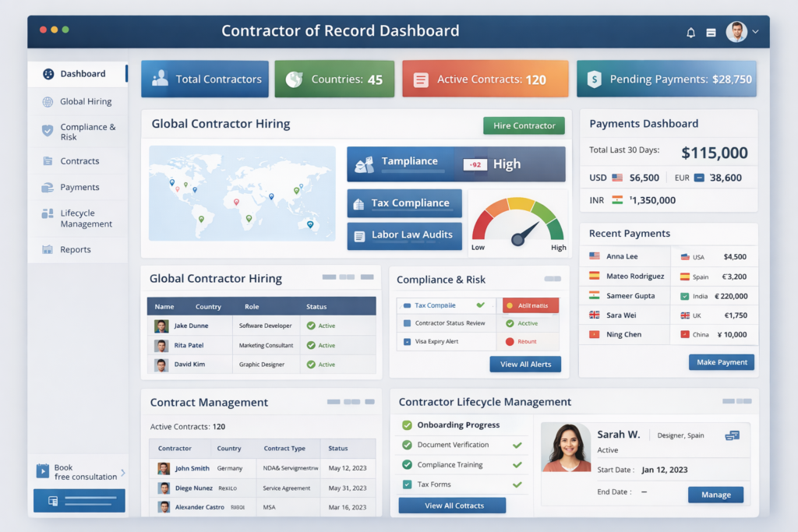This screenshot has width=798, height=532.
Task: Expand the user profile dropdown arrow
Action: 755,32
